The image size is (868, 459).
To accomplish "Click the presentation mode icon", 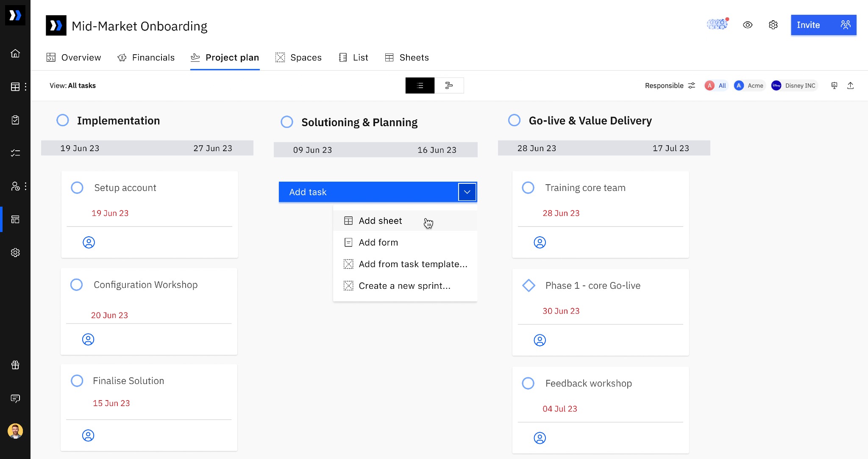I will pos(834,86).
